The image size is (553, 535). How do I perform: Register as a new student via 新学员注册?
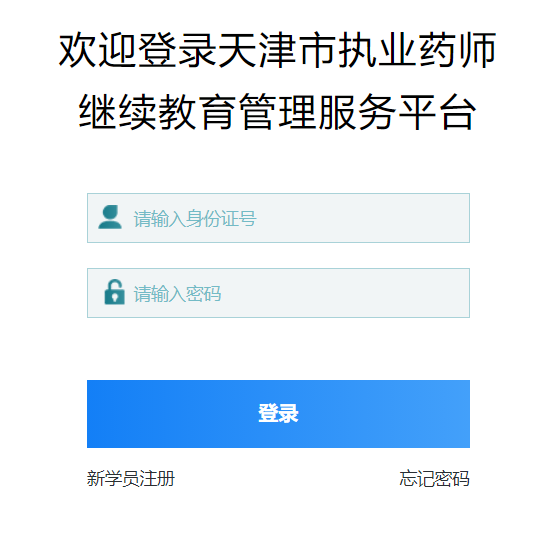pos(131,479)
